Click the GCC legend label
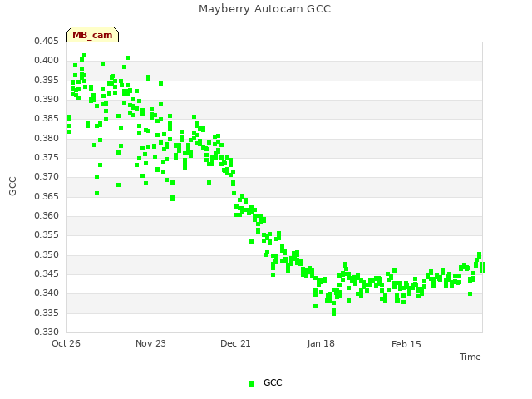The image size is (532, 399). 273,382
